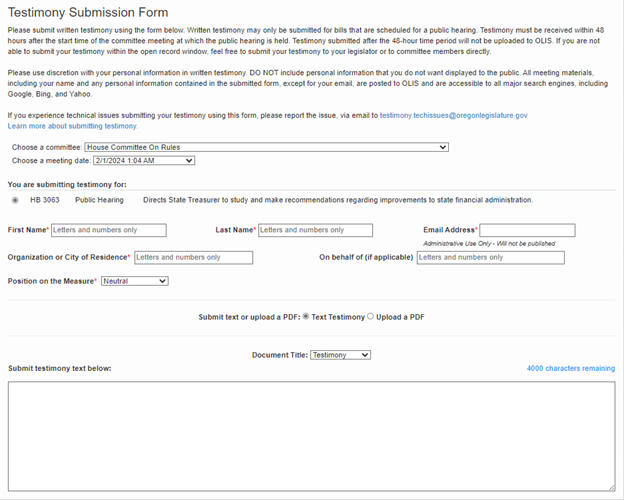Click the 'Directs State Treasurer' bill description

[338, 200]
